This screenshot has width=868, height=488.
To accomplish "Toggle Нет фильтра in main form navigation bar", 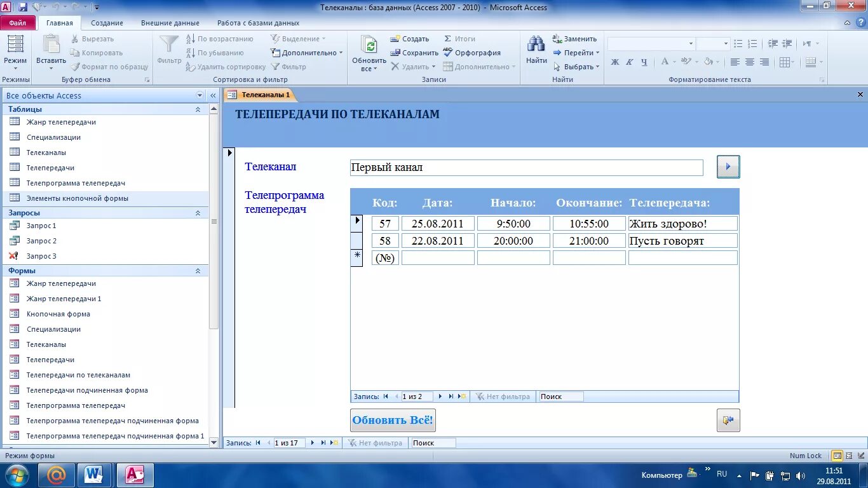I will [374, 443].
